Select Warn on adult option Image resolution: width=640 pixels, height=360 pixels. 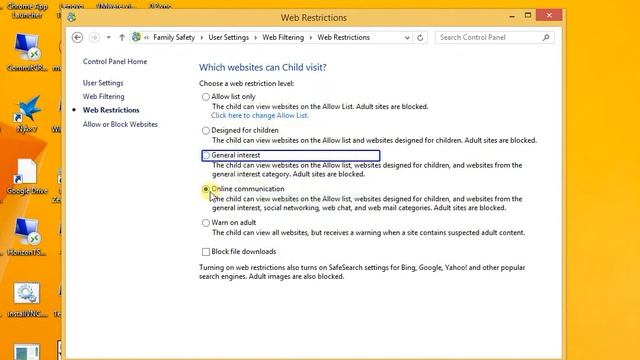click(206, 223)
